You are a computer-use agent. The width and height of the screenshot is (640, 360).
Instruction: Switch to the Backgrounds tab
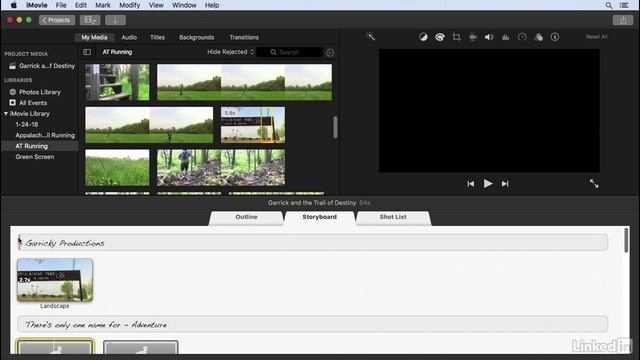click(x=196, y=37)
